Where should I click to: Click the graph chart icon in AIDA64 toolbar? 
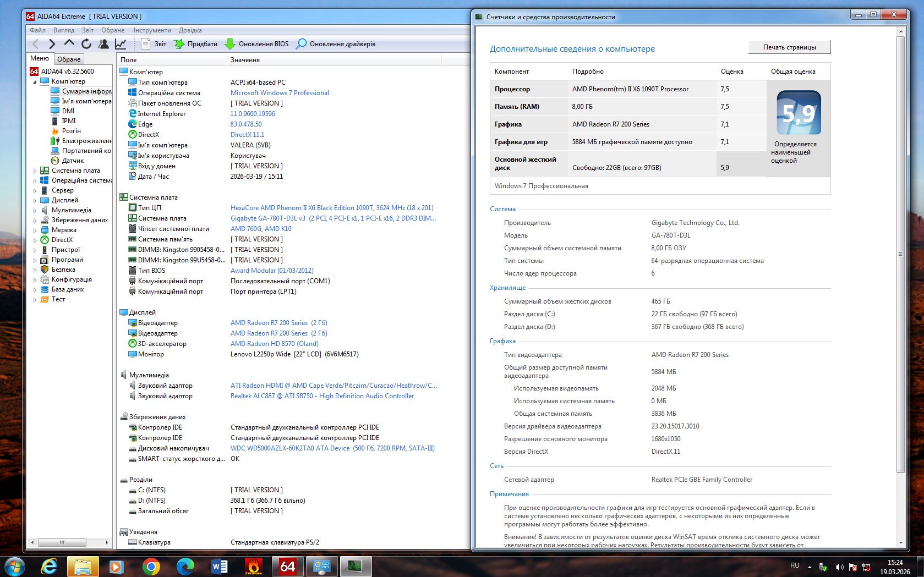tap(121, 44)
